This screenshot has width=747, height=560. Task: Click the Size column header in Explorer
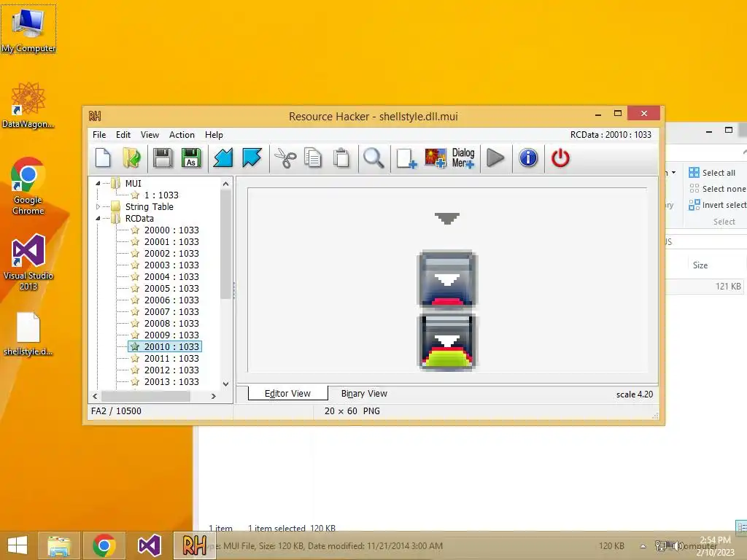pyautogui.click(x=700, y=265)
